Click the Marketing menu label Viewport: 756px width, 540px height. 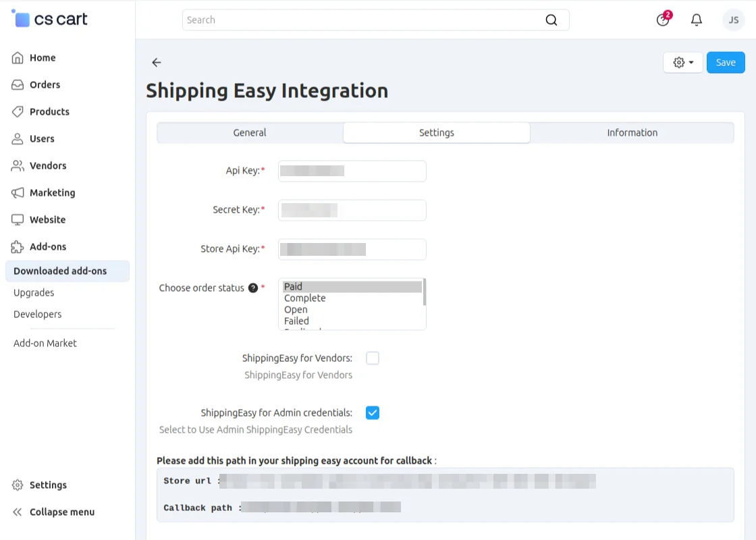(53, 193)
